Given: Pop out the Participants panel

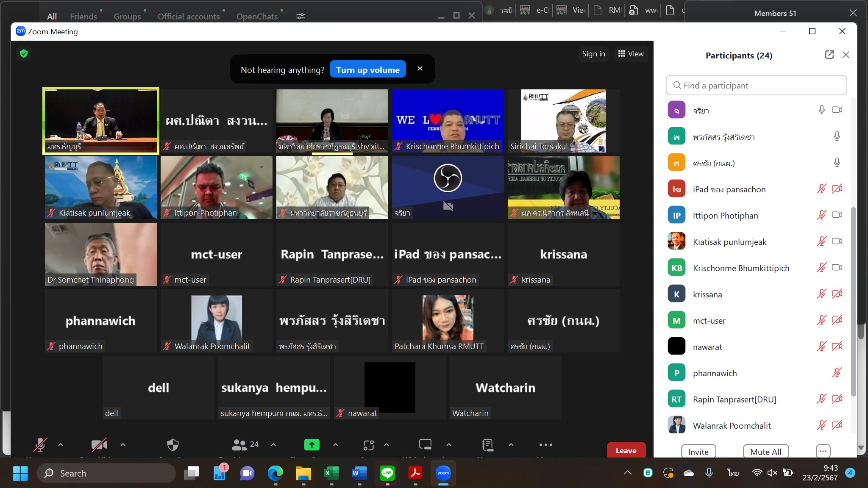Looking at the screenshot, I should click(x=829, y=55).
